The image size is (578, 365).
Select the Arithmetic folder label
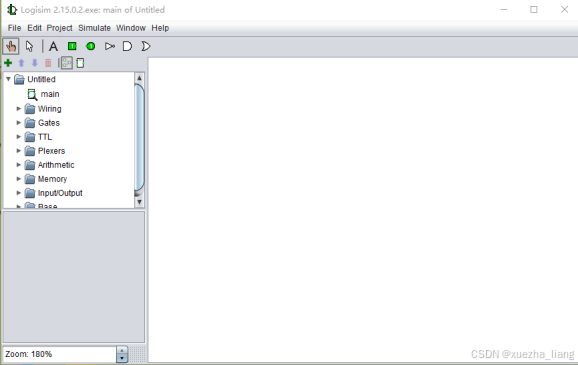[56, 165]
